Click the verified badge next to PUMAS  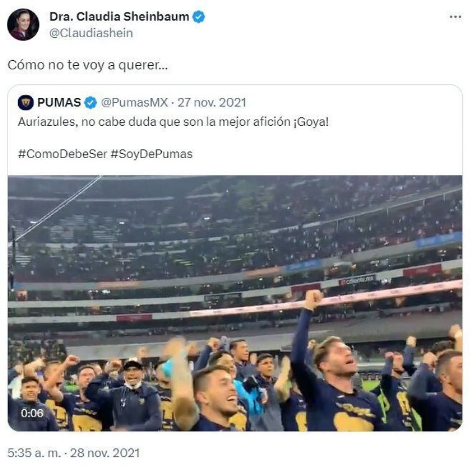[90, 102]
